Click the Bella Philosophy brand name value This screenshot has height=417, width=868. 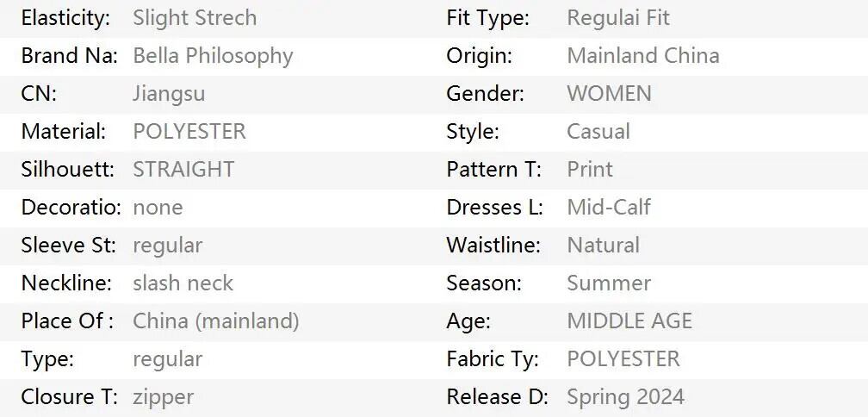[x=213, y=56]
